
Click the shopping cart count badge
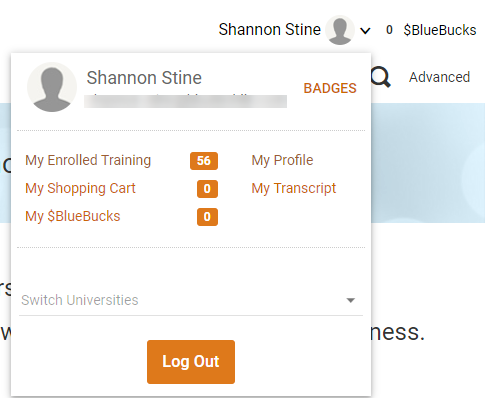coord(207,189)
